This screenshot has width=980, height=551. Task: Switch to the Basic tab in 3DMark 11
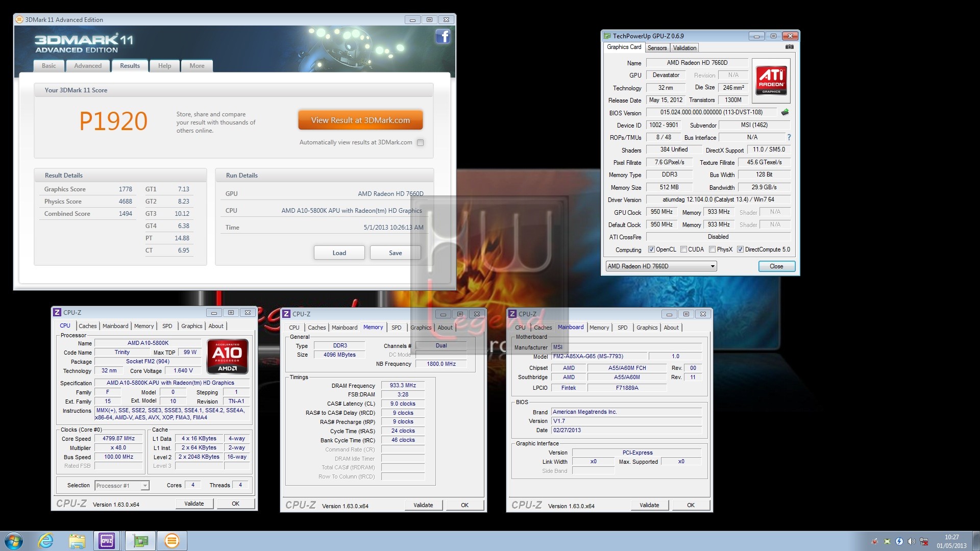point(49,66)
